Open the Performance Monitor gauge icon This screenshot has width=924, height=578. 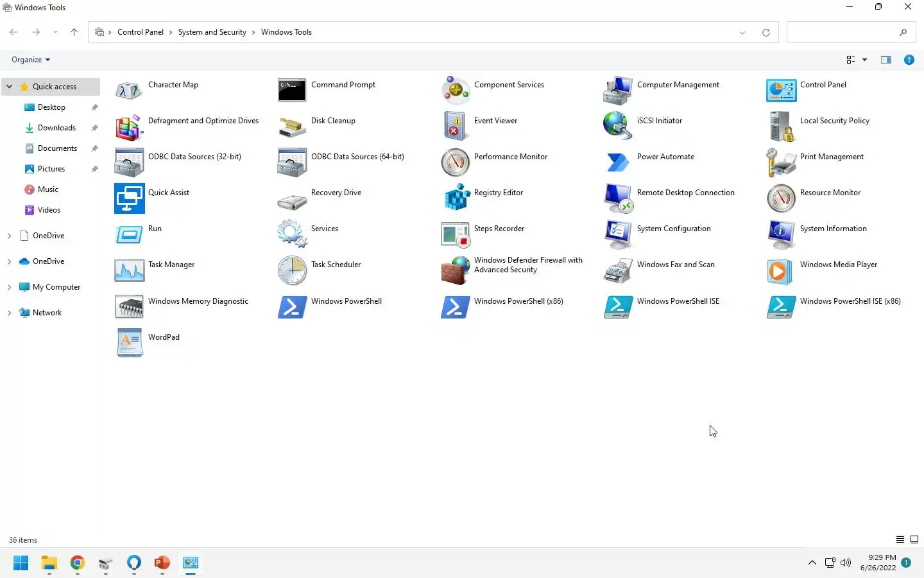pos(455,162)
